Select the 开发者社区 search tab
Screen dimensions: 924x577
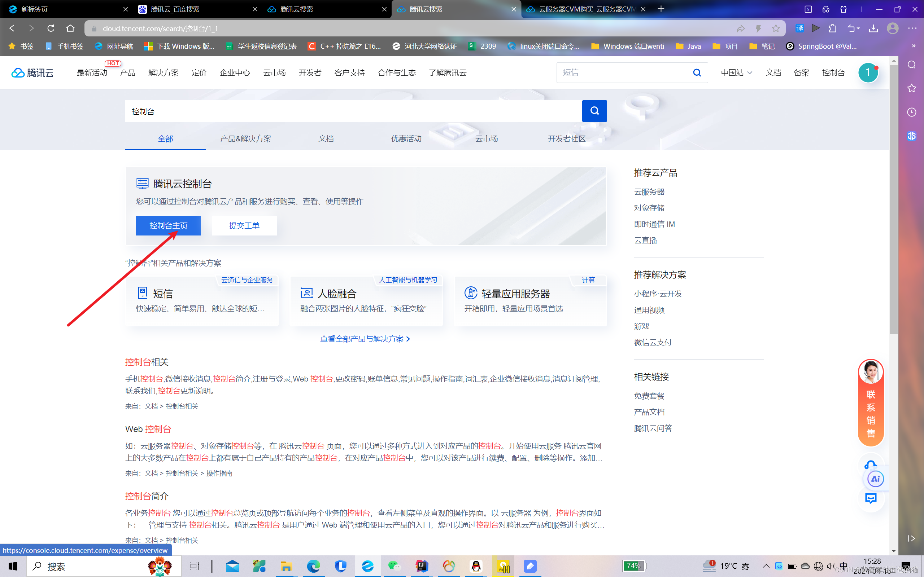click(x=566, y=138)
